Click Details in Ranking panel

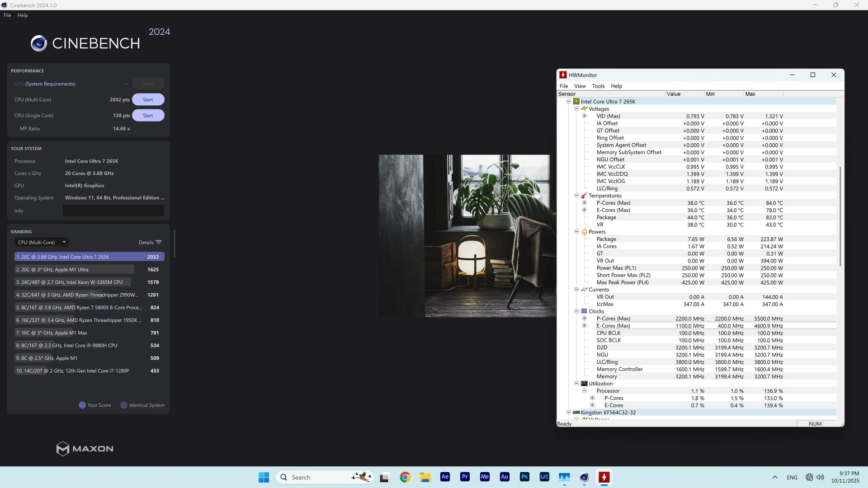pyautogui.click(x=146, y=242)
